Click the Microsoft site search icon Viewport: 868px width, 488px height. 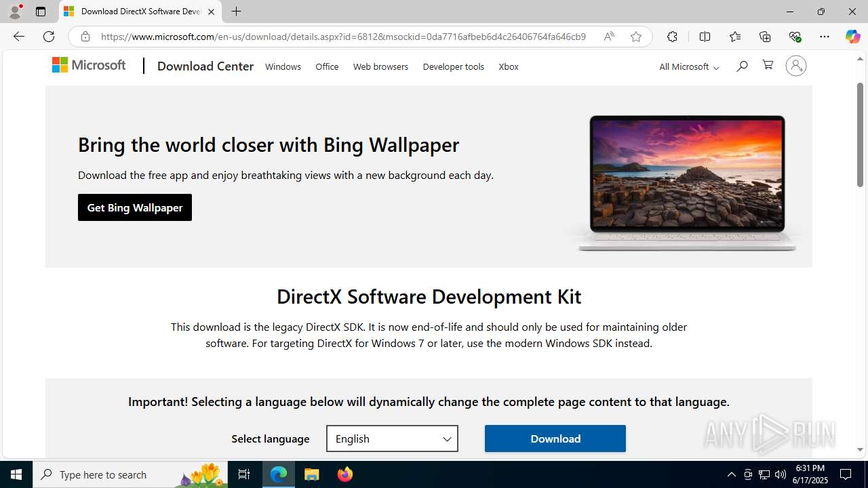point(742,66)
